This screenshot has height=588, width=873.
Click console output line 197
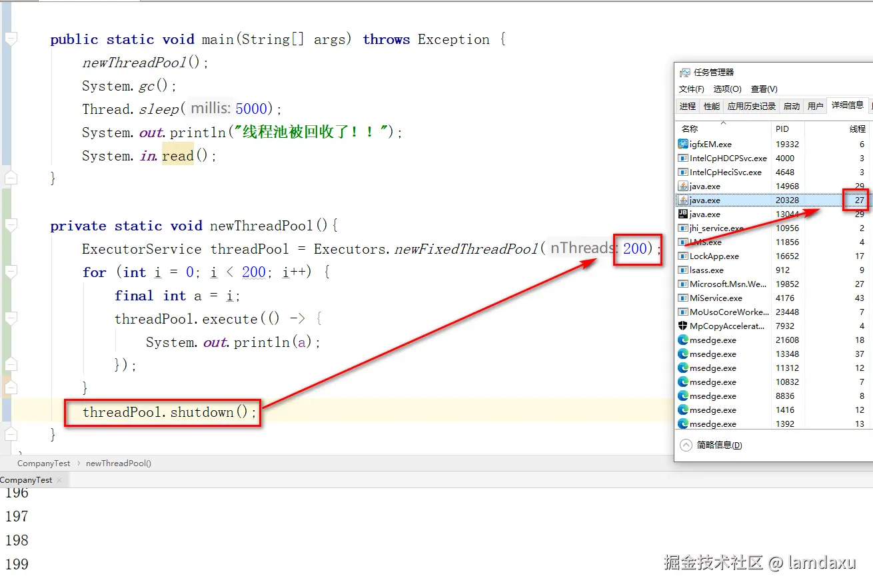(17, 517)
